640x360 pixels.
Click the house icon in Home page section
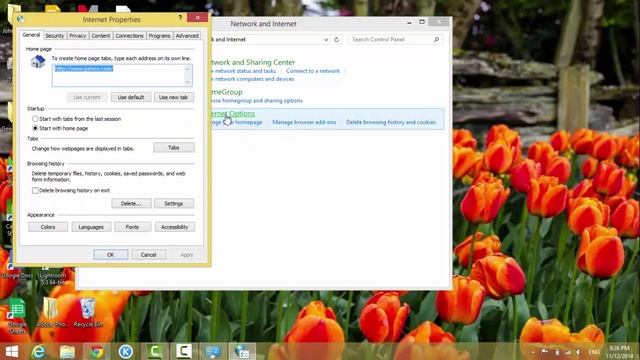[38, 62]
